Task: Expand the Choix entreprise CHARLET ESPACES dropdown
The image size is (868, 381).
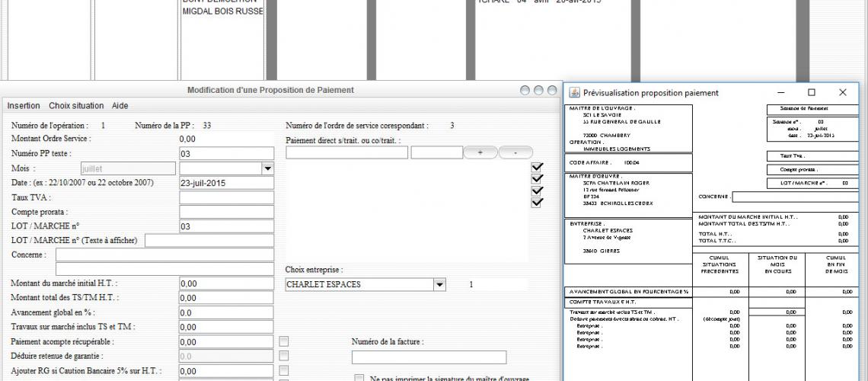Action: coord(439,285)
